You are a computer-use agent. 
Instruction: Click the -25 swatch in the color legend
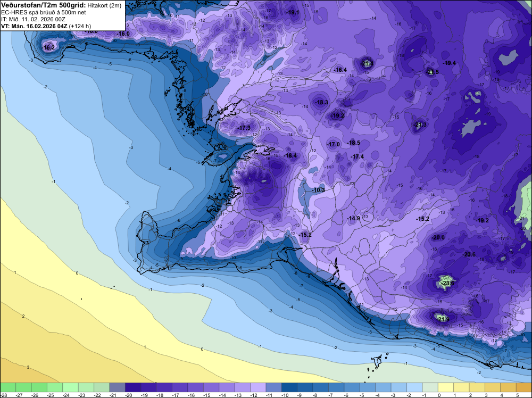click(55, 387)
